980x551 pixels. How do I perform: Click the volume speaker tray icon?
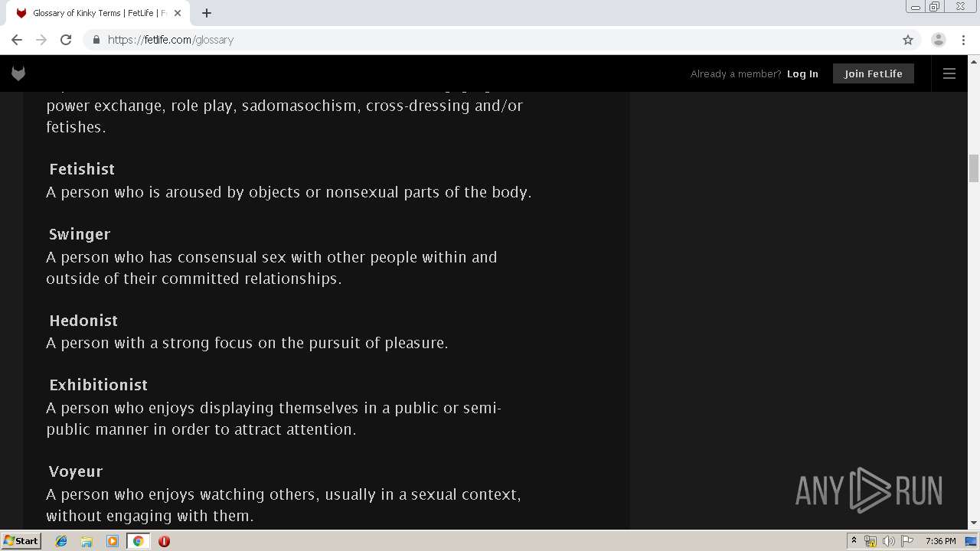pyautogui.click(x=888, y=541)
